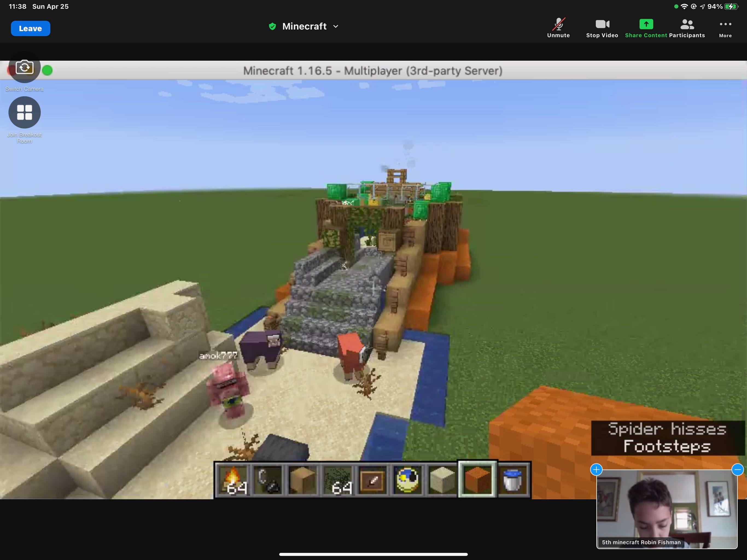Unmute the microphone
This screenshot has height=560, width=747.
(x=558, y=28)
